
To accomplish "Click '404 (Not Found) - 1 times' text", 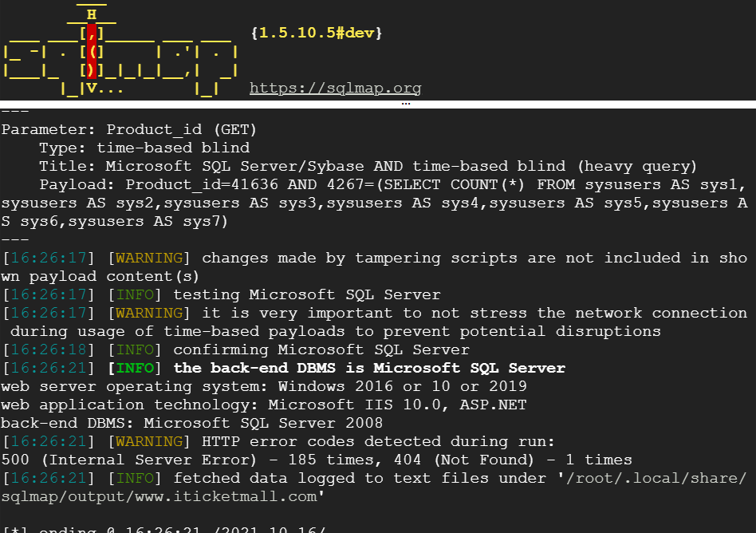I will [513, 460].
